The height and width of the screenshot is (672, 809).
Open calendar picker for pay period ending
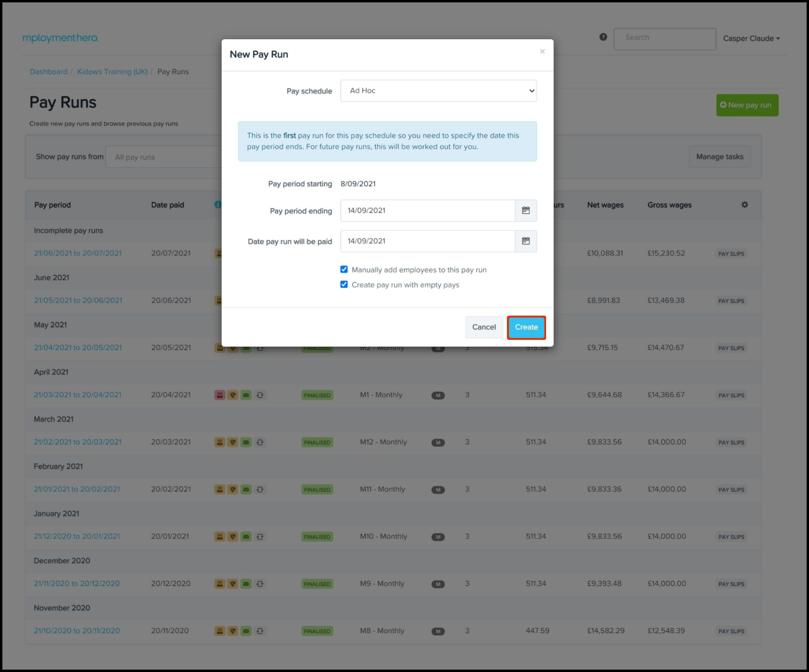click(526, 211)
